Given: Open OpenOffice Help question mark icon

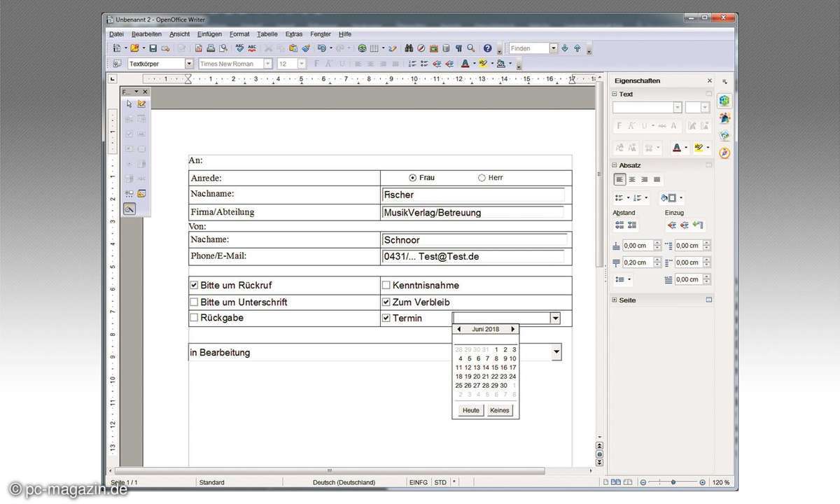Looking at the screenshot, I should pyautogui.click(x=488, y=48).
